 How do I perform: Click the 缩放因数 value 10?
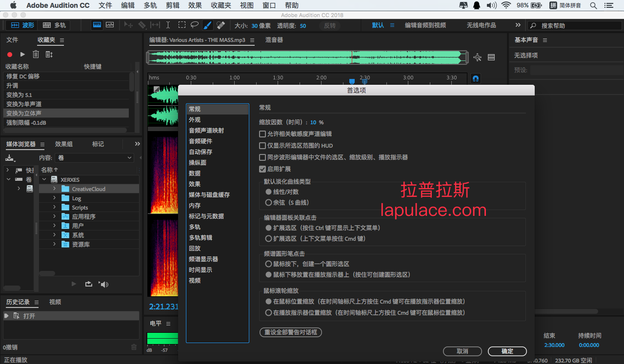313,122
